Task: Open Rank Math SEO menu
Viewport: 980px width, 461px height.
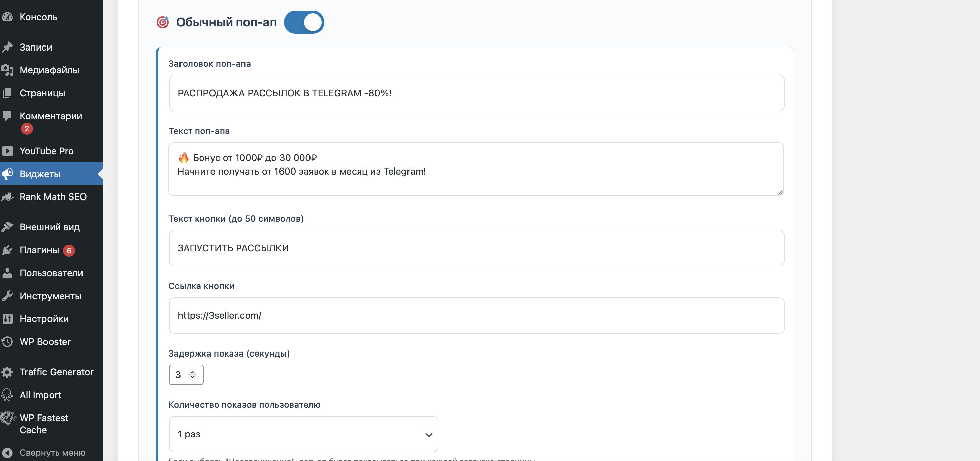Action: 52,197
